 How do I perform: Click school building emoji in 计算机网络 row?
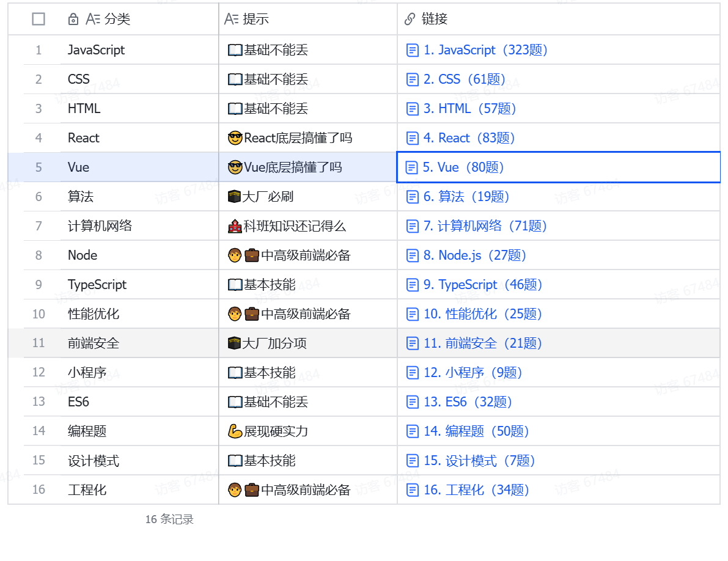click(x=235, y=226)
